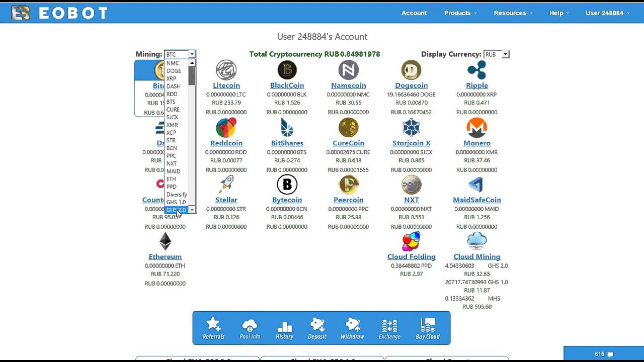Click the Dogecoin coin icon
The height and width of the screenshot is (362, 644).
coord(411,70)
